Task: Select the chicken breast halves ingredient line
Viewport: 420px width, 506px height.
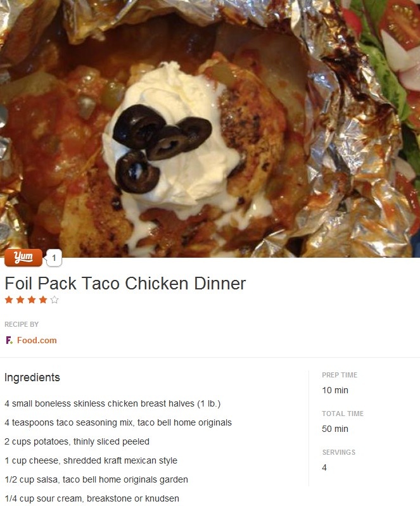Action: coord(112,403)
